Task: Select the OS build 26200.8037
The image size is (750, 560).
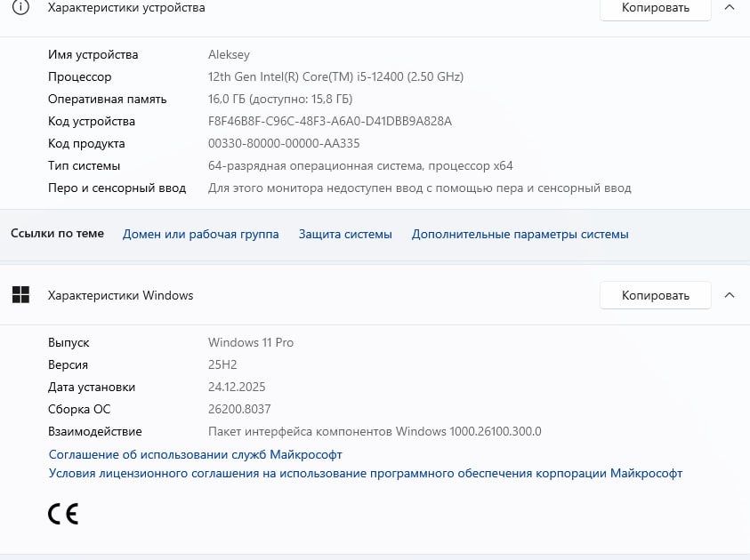Action: pyautogui.click(x=239, y=409)
